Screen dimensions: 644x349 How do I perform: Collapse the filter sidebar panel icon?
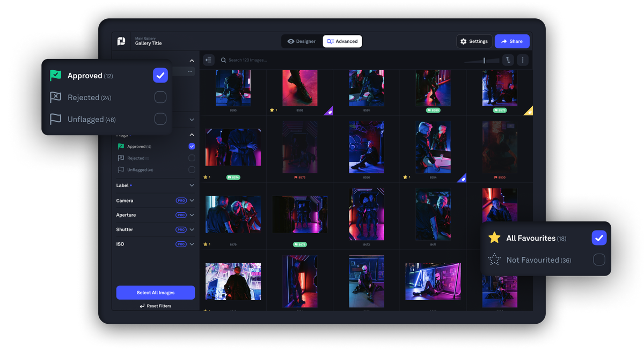tap(209, 60)
